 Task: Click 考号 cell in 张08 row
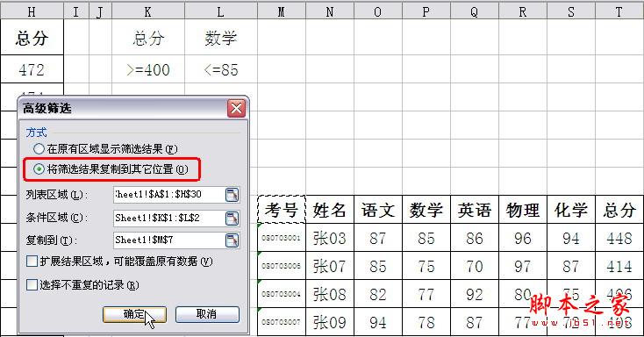click(x=282, y=294)
